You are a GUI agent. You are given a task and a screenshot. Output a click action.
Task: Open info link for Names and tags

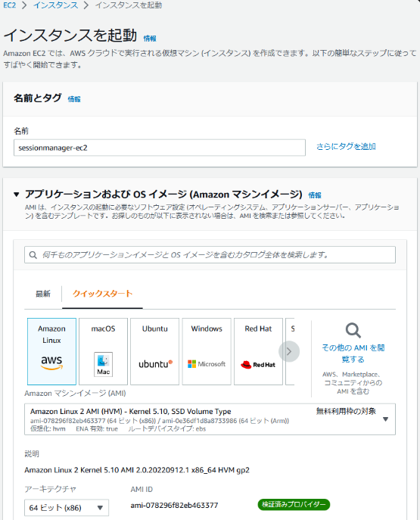74,99
